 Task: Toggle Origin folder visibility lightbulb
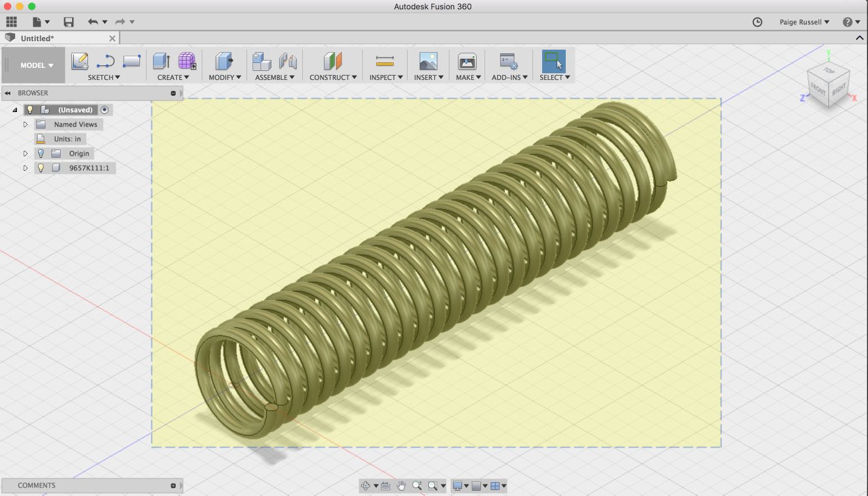pyautogui.click(x=41, y=153)
